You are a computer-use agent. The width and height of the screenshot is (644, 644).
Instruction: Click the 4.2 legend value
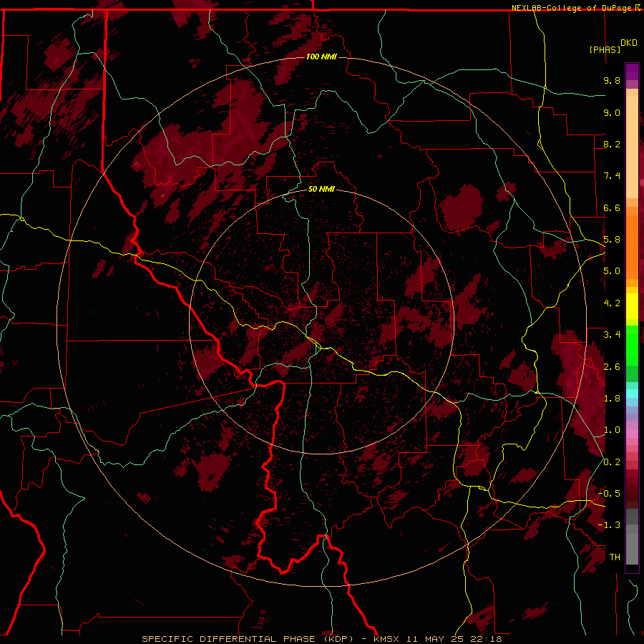(612, 303)
